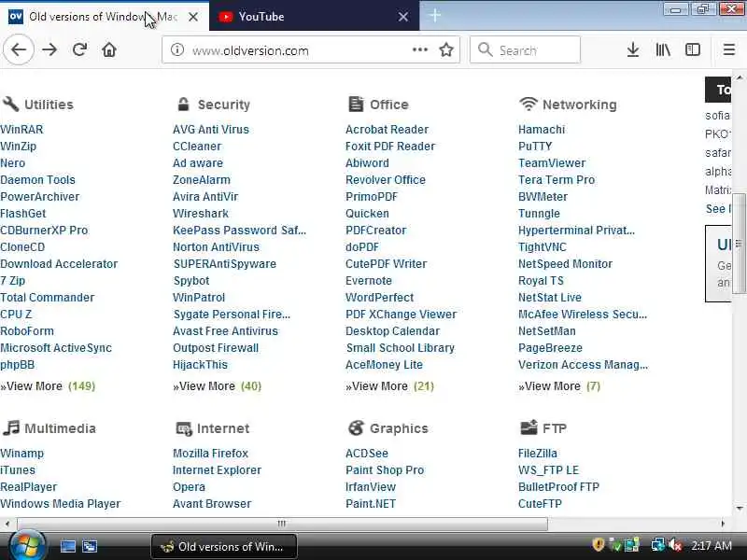The width and height of the screenshot is (747, 560).
Task: Open the Evernote link
Action: 369,281
